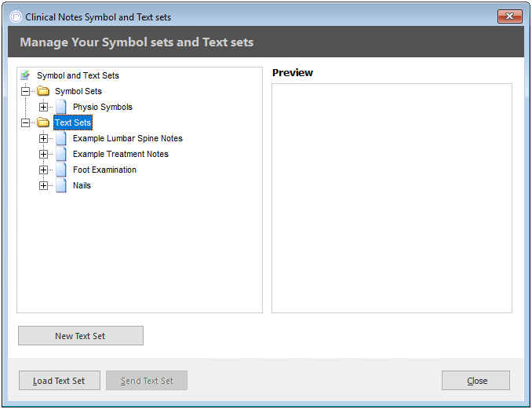The width and height of the screenshot is (532, 409).
Task: Expand Example Treatment Notes
Action: pos(43,154)
